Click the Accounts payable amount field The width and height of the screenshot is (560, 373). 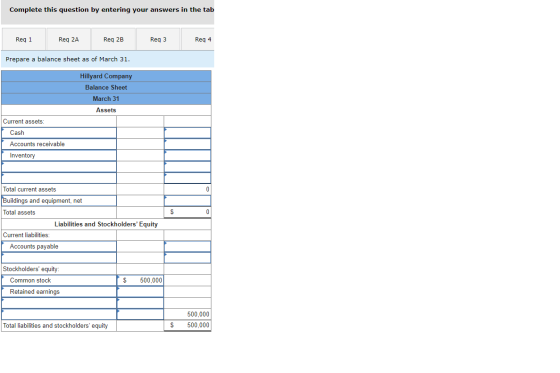[188, 247]
